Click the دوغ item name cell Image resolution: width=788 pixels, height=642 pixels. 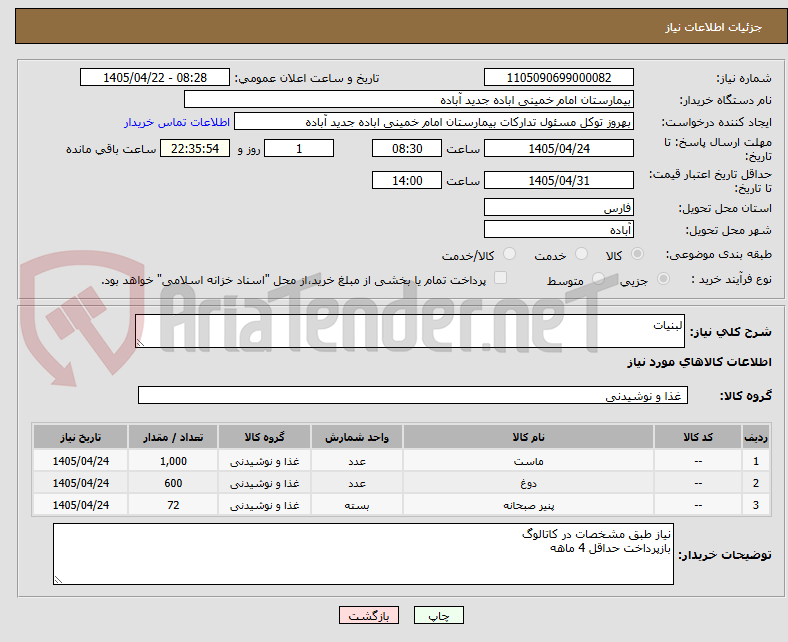tap(528, 483)
